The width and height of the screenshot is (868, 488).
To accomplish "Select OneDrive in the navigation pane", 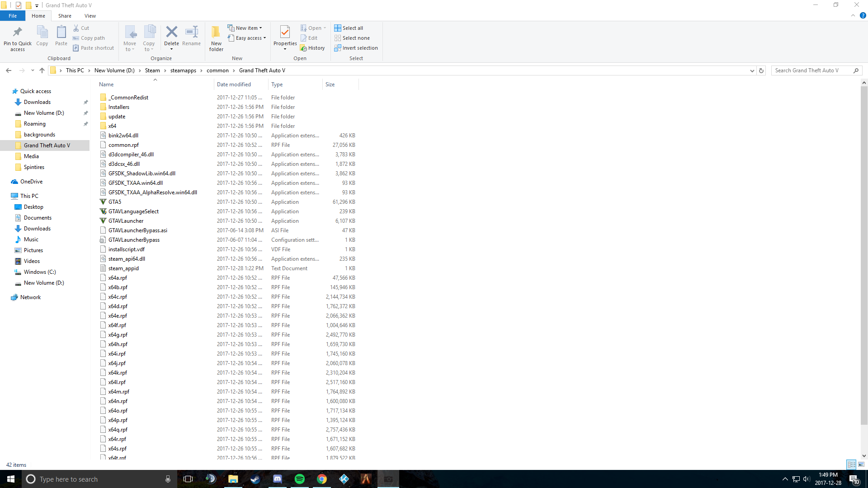I will click(31, 182).
